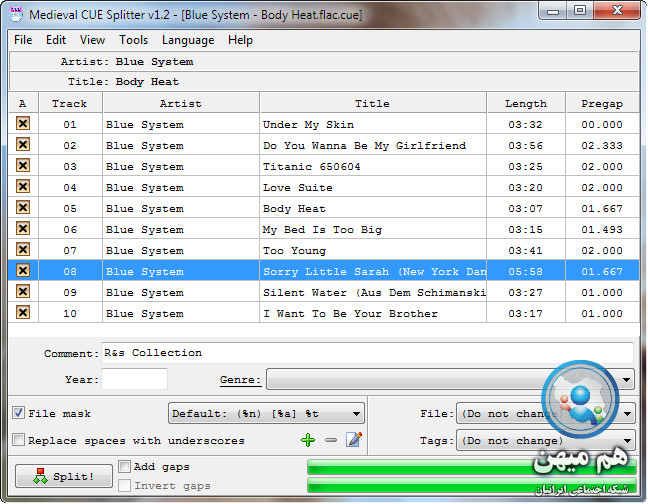This screenshot has width=648, height=504.
Task: Open the Tags case dropdown
Action: (545, 441)
